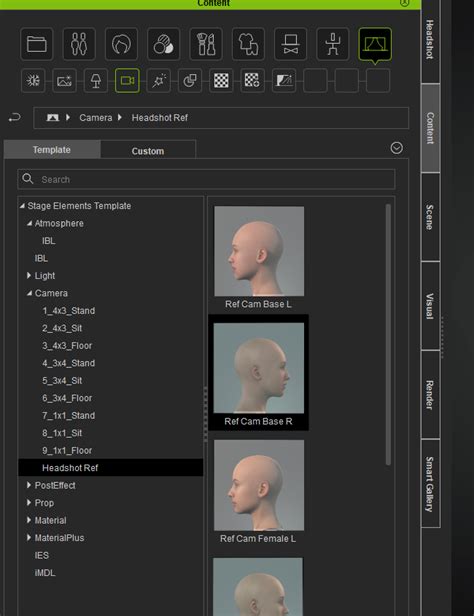
Task: Switch to the Custom tab
Action: tap(148, 150)
